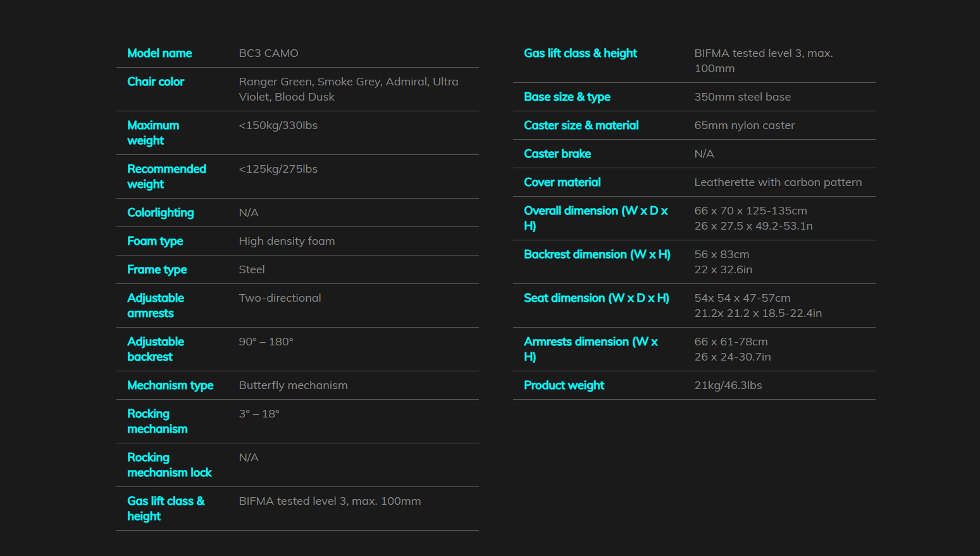The image size is (980, 556).
Task: Select the "350mm steel base" value
Action: click(742, 97)
